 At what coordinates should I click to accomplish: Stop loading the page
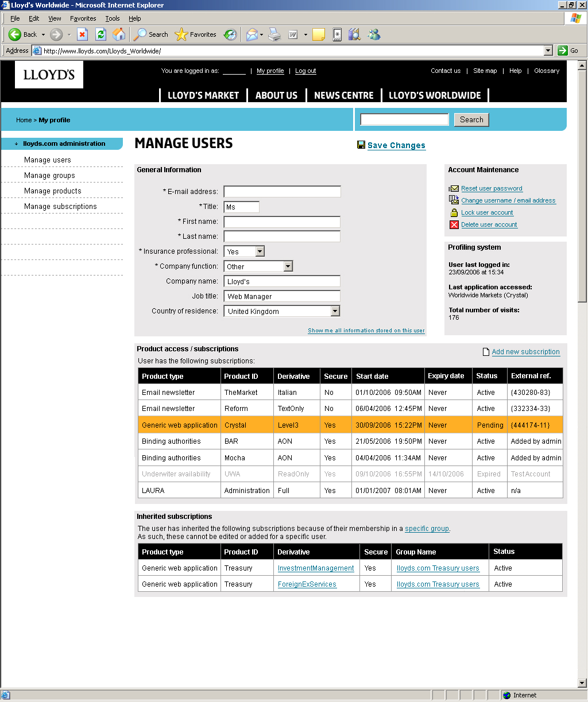click(82, 34)
